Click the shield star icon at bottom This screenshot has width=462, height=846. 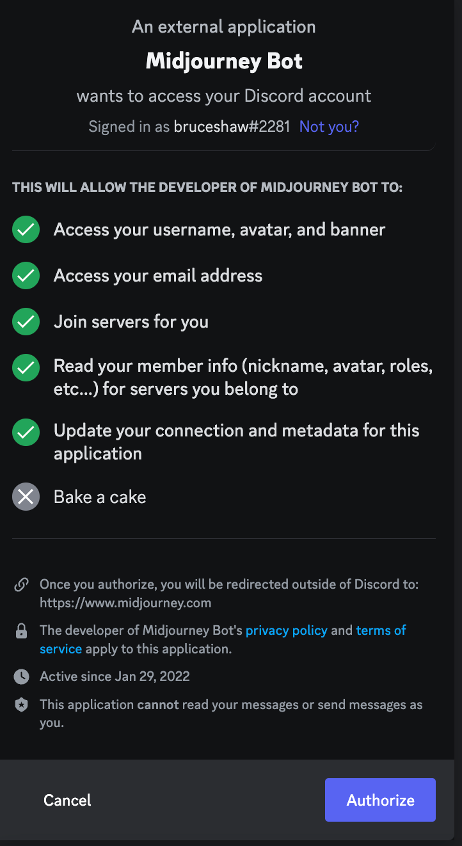coord(21,705)
